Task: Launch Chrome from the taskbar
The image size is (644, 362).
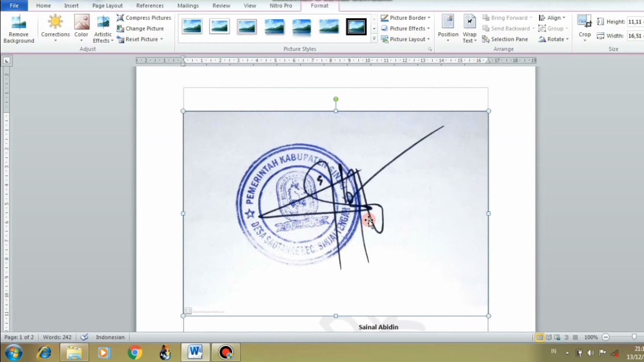Action: tap(134, 352)
